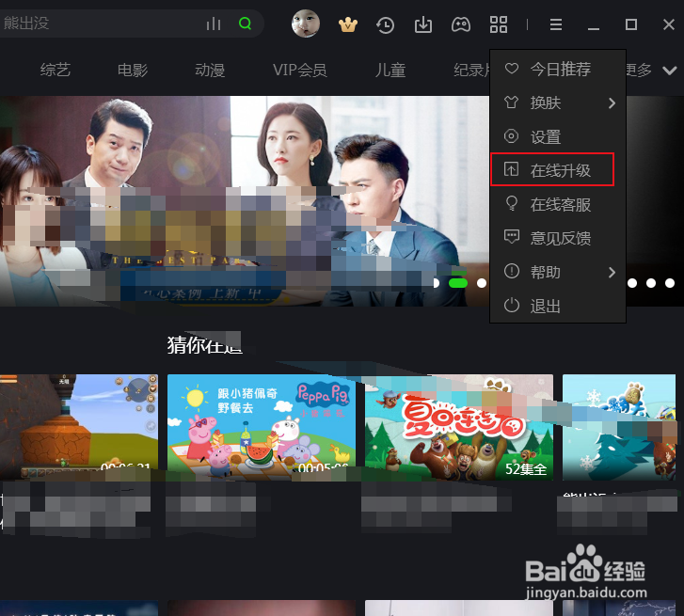Switch to the 儿童 channel tab
The height and width of the screenshot is (616, 684).
click(x=390, y=70)
